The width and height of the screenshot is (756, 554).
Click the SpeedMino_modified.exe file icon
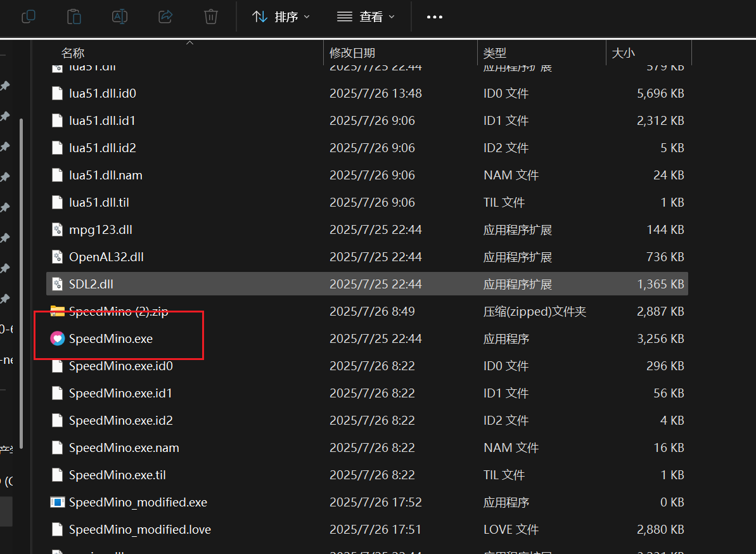click(58, 503)
